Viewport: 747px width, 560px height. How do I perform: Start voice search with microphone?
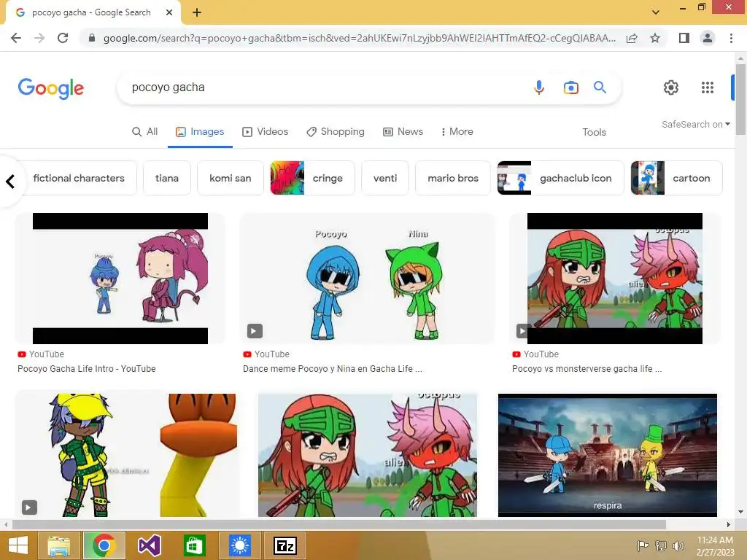pos(539,87)
